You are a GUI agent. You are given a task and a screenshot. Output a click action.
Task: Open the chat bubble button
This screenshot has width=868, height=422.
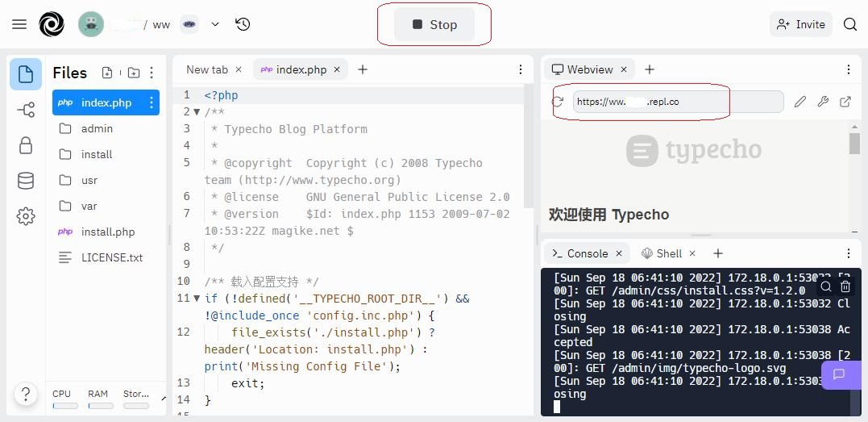point(839,375)
